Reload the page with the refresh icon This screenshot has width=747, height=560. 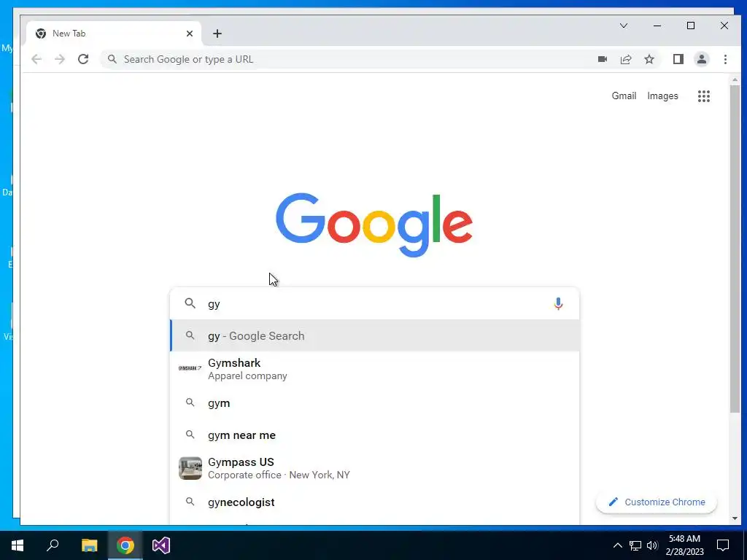click(x=83, y=59)
